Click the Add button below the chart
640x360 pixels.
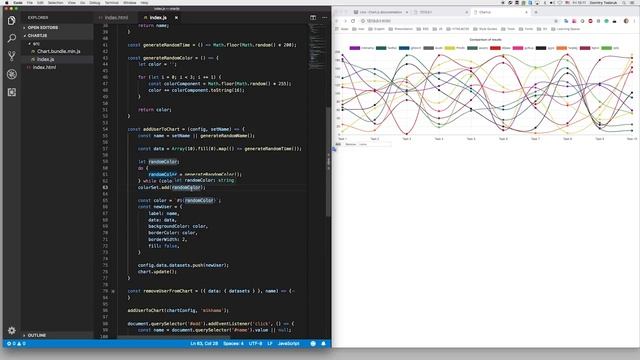pyautogui.click(x=338, y=144)
